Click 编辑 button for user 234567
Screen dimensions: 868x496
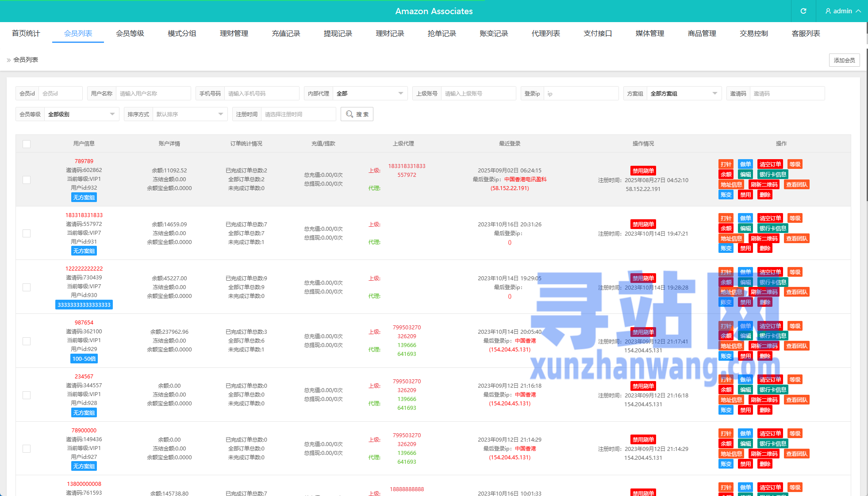click(745, 390)
